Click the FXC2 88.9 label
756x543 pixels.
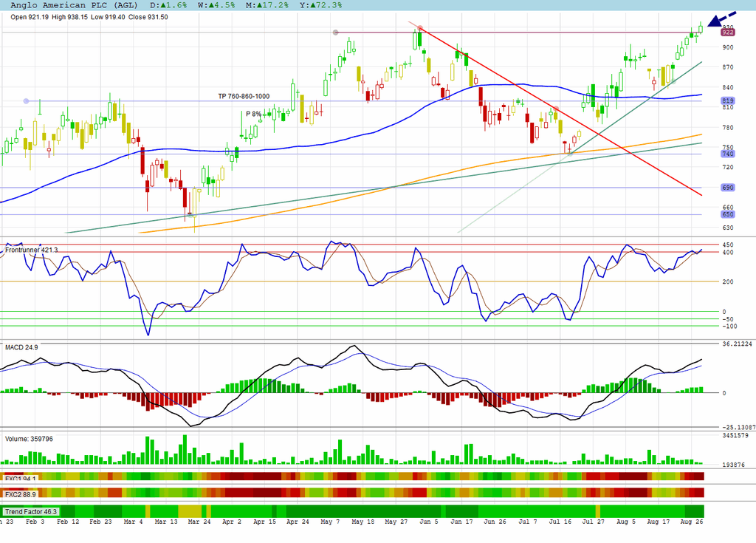coord(20,494)
